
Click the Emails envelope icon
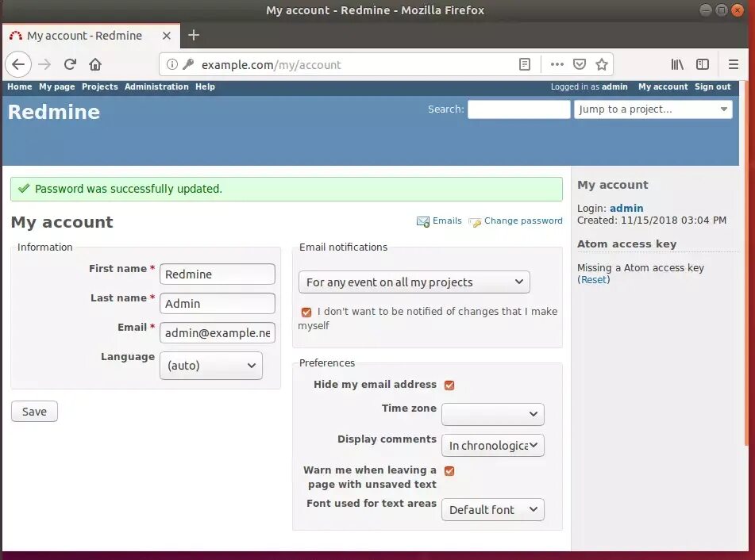click(423, 221)
